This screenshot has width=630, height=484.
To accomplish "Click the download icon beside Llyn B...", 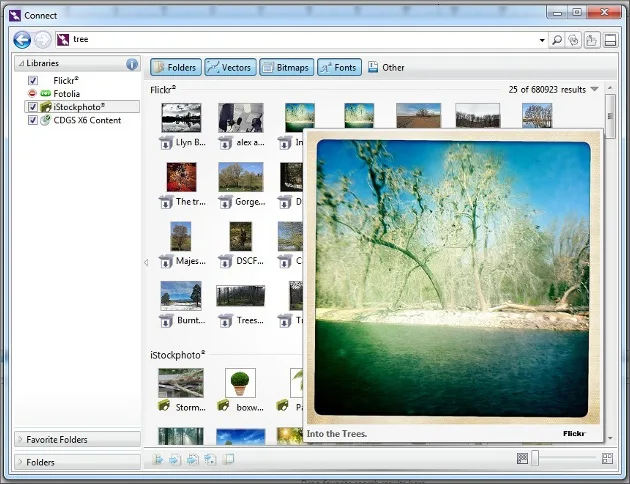I will tap(166, 143).
